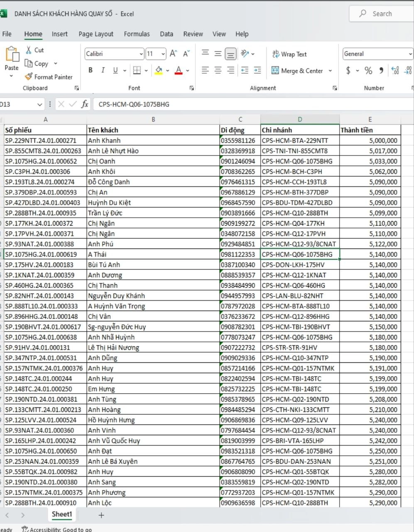
Task: Toggle Italic formatting
Action: tap(103, 71)
